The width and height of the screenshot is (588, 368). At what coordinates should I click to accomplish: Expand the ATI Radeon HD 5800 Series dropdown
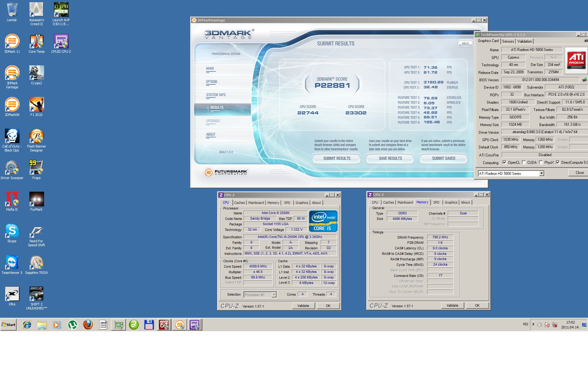point(541,174)
